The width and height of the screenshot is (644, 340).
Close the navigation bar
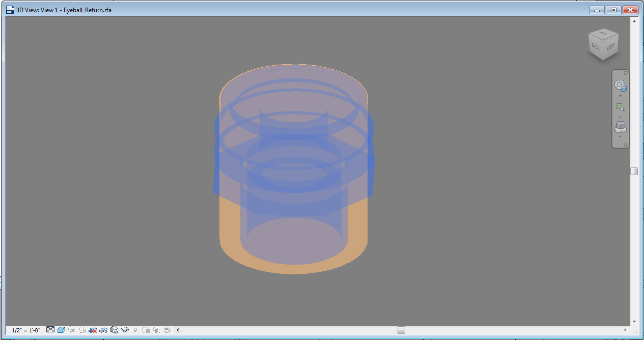pos(626,73)
